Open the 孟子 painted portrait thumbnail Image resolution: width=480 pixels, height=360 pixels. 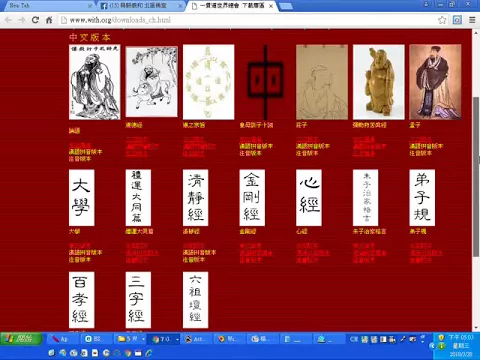click(x=435, y=82)
